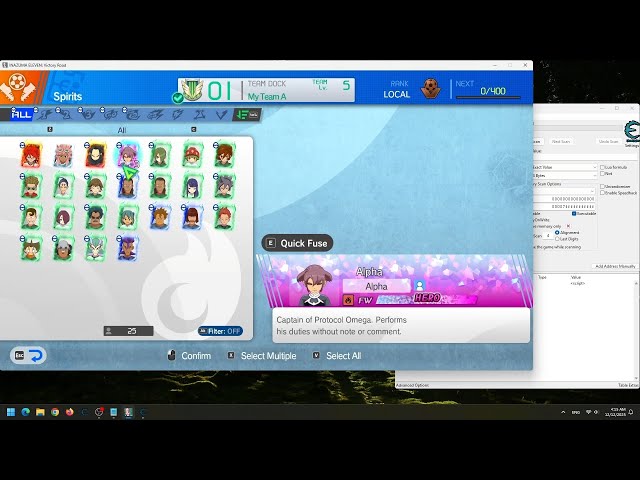Click the Alpha spirit portrait with purple glow
Screen dimensions: 640x480
pos(128,156)
